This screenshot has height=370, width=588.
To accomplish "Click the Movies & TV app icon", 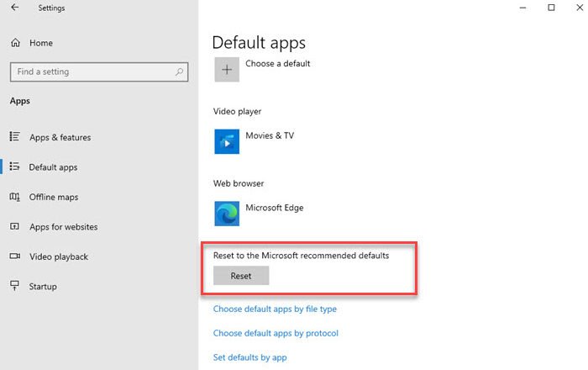I will 227,141.
